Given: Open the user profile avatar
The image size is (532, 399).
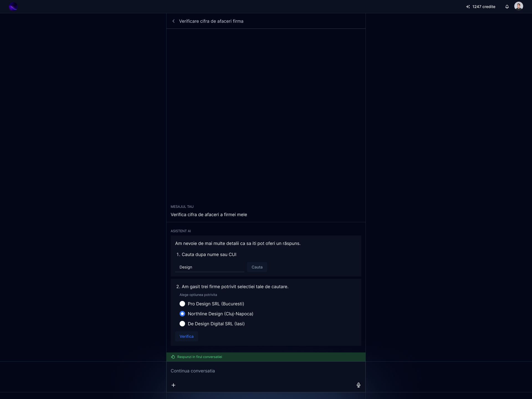Looking at the screenshot, I should tap(518, 6).
